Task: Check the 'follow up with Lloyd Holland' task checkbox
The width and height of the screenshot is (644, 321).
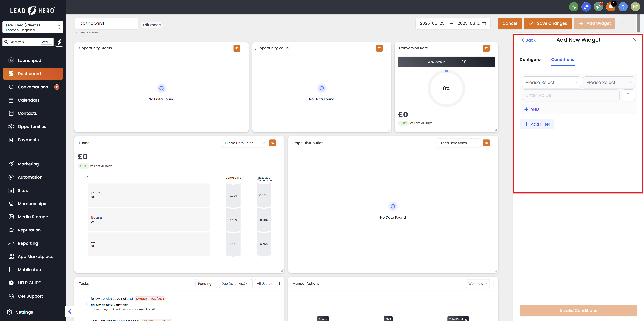Action: pyautogui.click(x=85, y=304)
